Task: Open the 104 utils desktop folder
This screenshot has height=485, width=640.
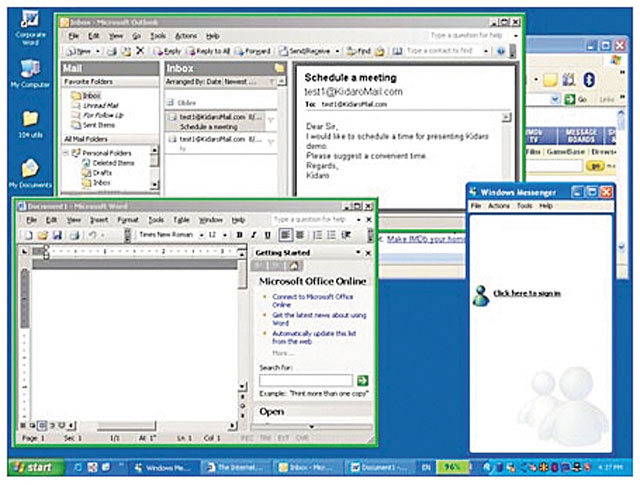Action: [x=30, y=124]
